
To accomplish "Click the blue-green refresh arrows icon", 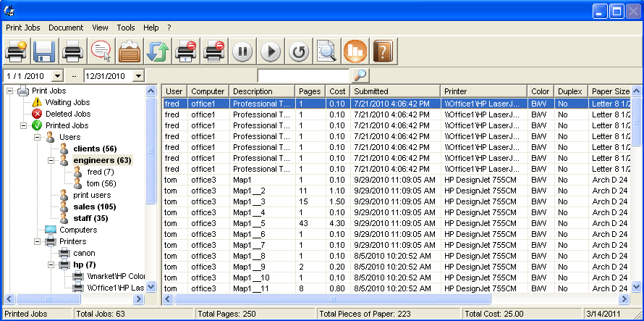I will tap(158, 51).
